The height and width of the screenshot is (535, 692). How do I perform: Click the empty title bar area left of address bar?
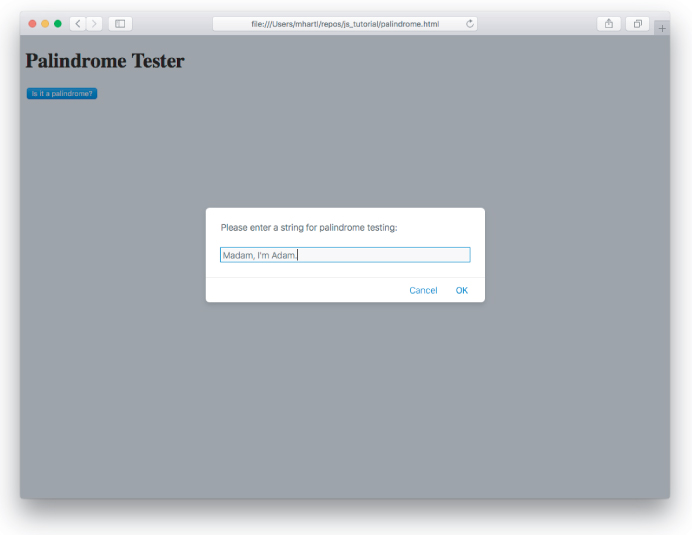pyautogui.click(x=170, y=23)
